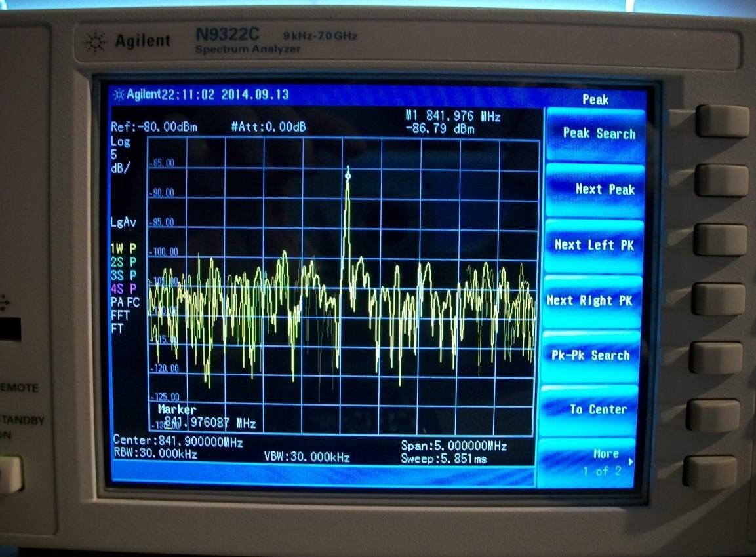This screenshot has width=756, height=557.
Task: Click the Marker 841.976087 MHz readout field
Action: (x=207, y=417)
